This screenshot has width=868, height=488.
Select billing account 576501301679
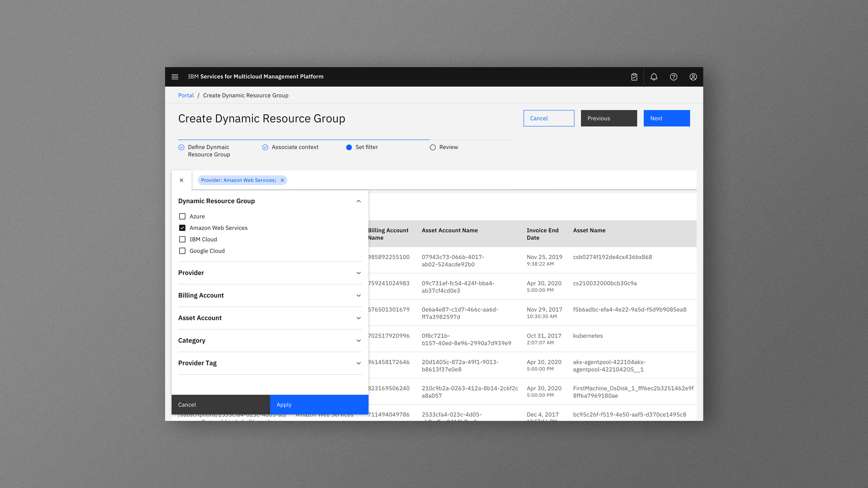tap(389, 310)
